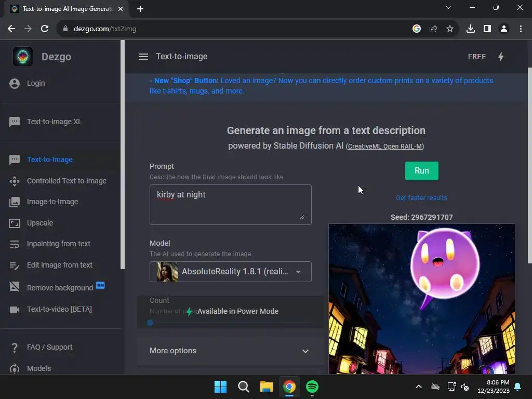Expand the More options section
This screenshot has width=532, height=399.
230,351
